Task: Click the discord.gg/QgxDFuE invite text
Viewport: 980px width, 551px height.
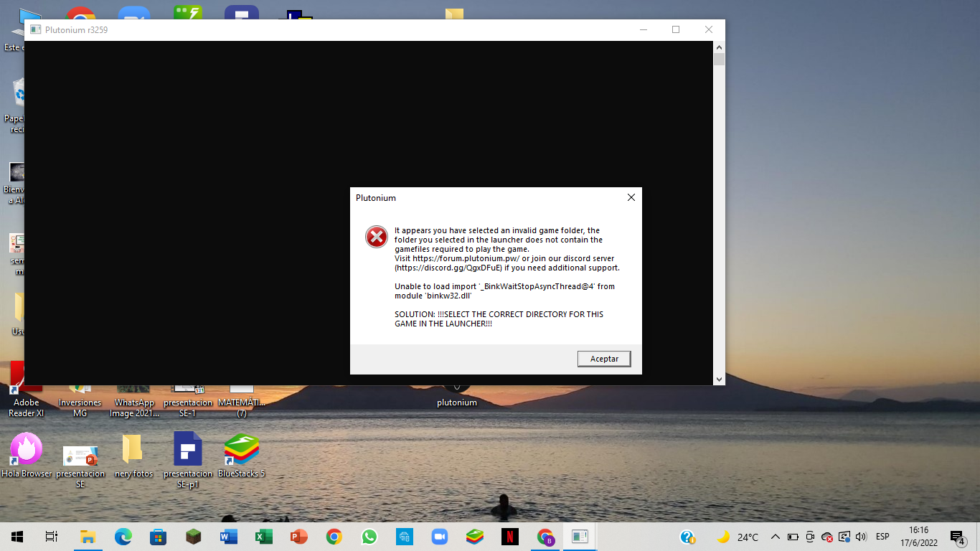Action: pyautogui.click(x=448, y=268)
